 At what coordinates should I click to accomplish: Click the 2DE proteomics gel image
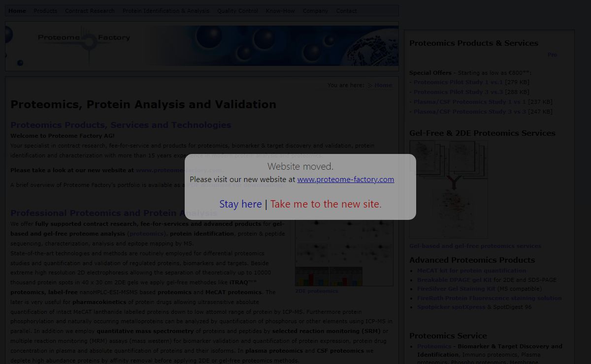coord(344,253)
